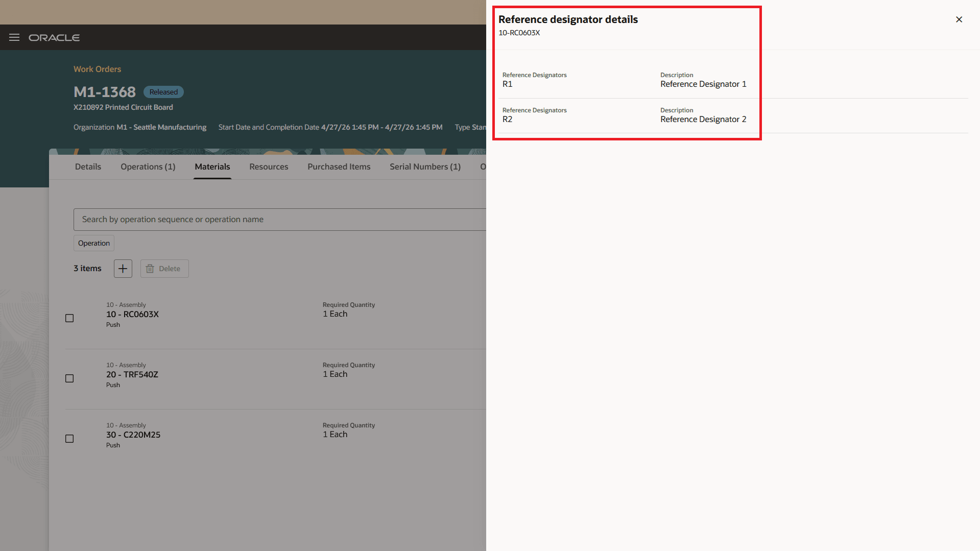Image resolution: width=980 pixels, height=551 pixels.
Task: Open the Serial Numbers (1) tab
Action: 425,166
